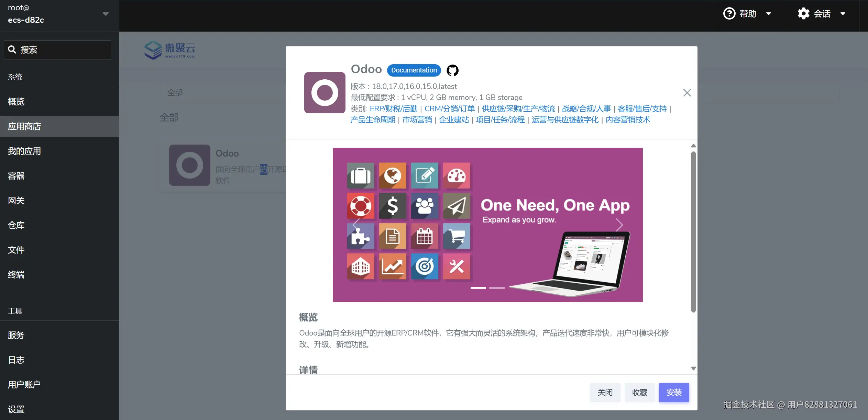Click the 收藏 favorite button

(x=639, y=392)
